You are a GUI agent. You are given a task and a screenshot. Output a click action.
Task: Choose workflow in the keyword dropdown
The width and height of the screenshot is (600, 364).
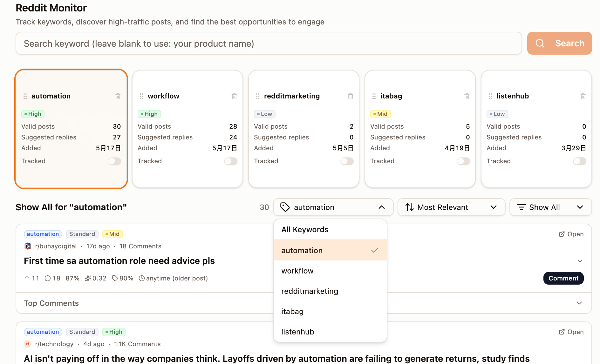[x=330, y=271]
